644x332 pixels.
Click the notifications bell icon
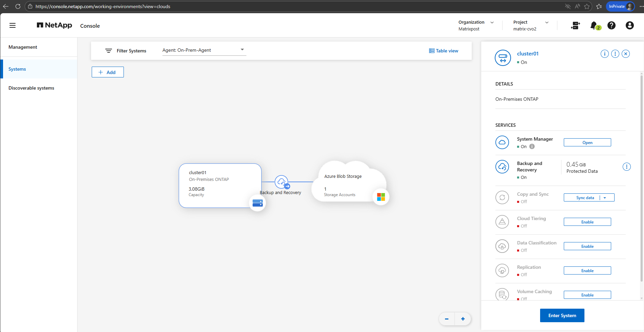tap(594, 25)
